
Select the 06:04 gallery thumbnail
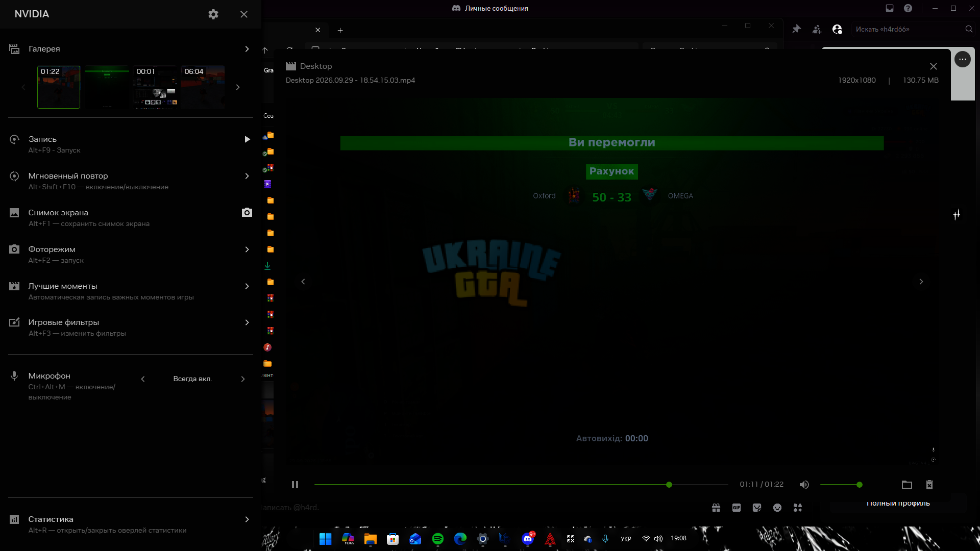tap(203, 87)
